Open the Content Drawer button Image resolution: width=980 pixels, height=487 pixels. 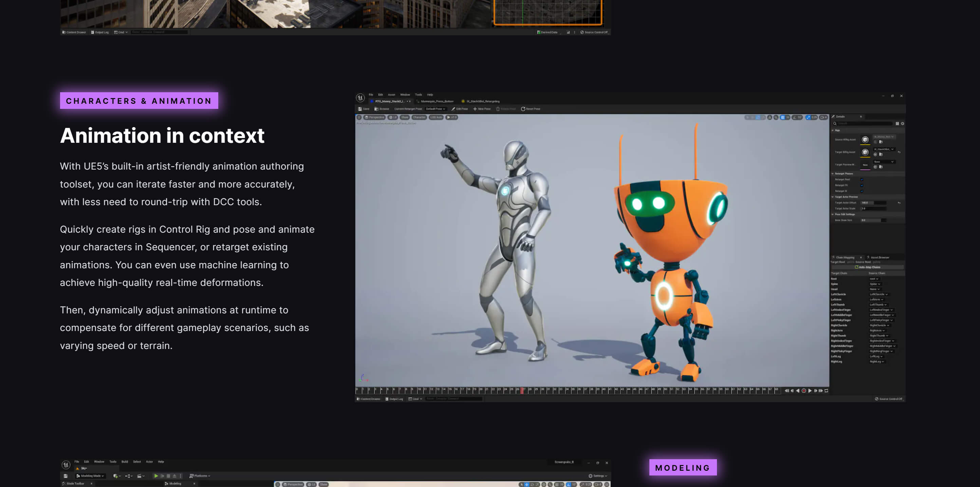tap(368, 399)
